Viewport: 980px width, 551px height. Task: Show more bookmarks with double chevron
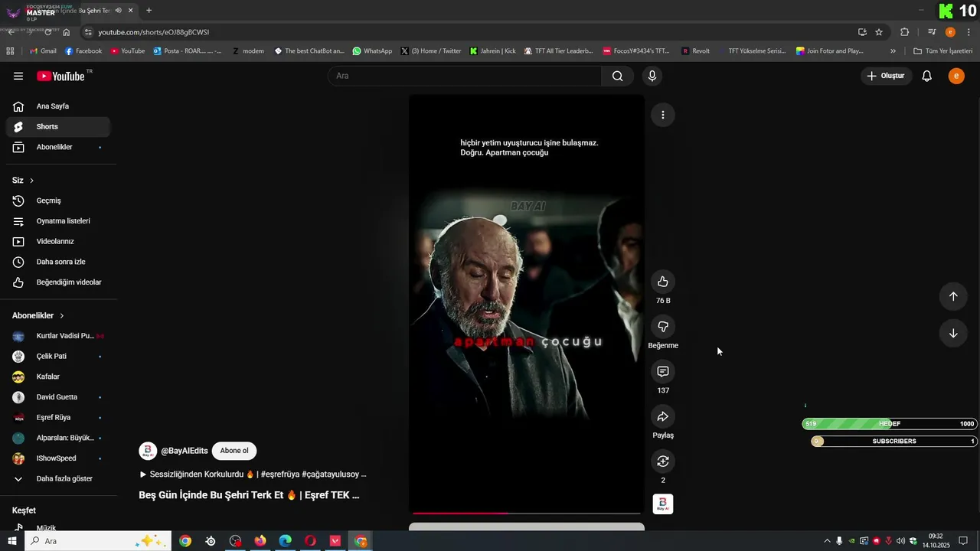[893, 51]
